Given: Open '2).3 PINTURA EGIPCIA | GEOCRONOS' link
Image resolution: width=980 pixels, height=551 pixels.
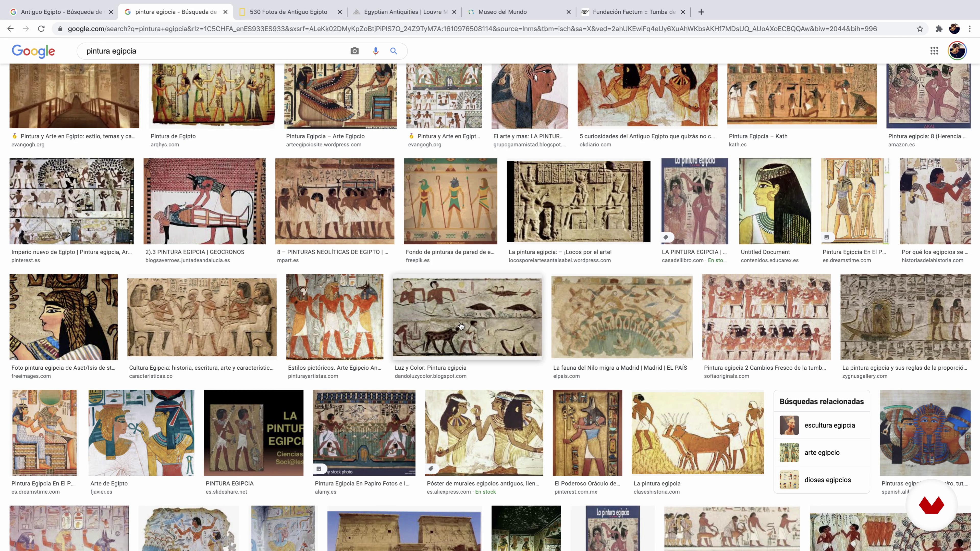Looking at the screenshot, I should pos(195,252).
